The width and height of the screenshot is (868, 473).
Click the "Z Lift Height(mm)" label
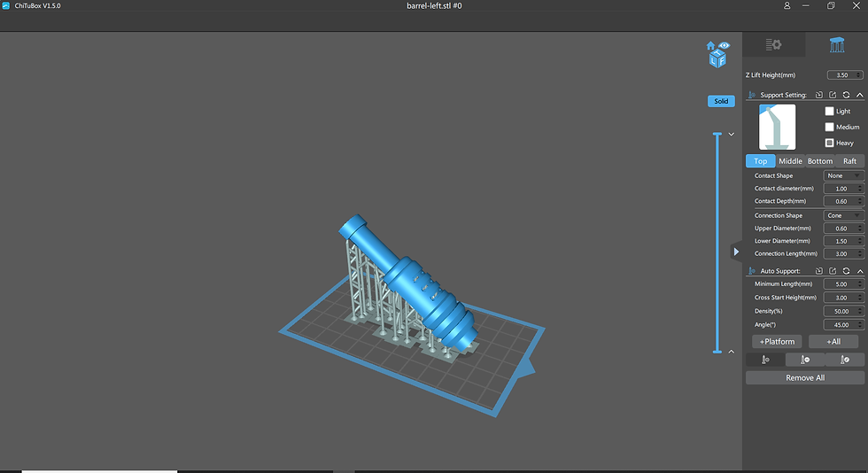[770, 74]
